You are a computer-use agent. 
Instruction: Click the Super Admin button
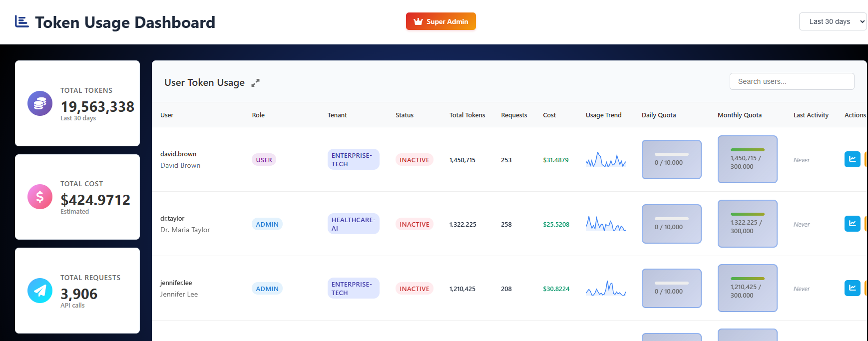[x=440, y=21]
